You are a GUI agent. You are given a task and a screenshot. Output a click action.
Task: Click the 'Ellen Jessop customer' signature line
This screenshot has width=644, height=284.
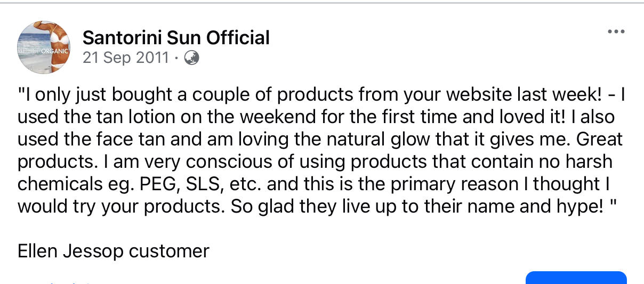[114, 250]
